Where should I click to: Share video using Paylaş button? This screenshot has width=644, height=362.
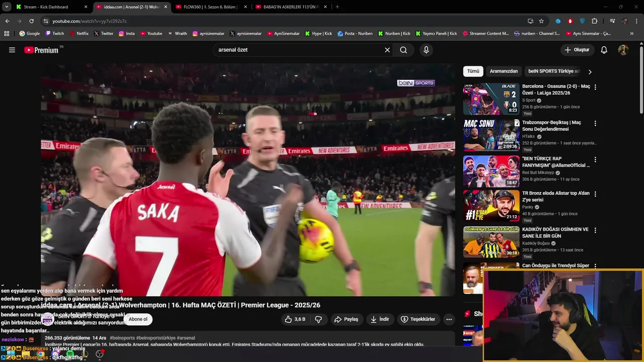click(347, 319)
